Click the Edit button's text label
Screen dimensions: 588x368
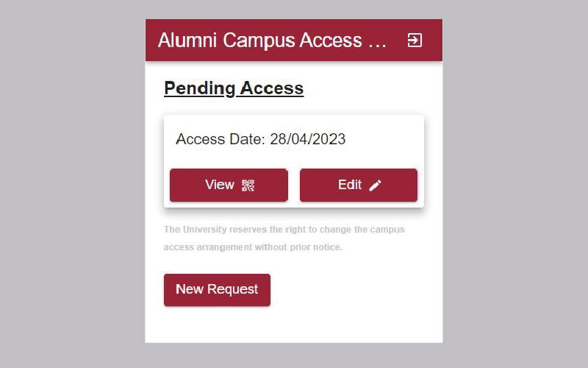pos(350,185)
